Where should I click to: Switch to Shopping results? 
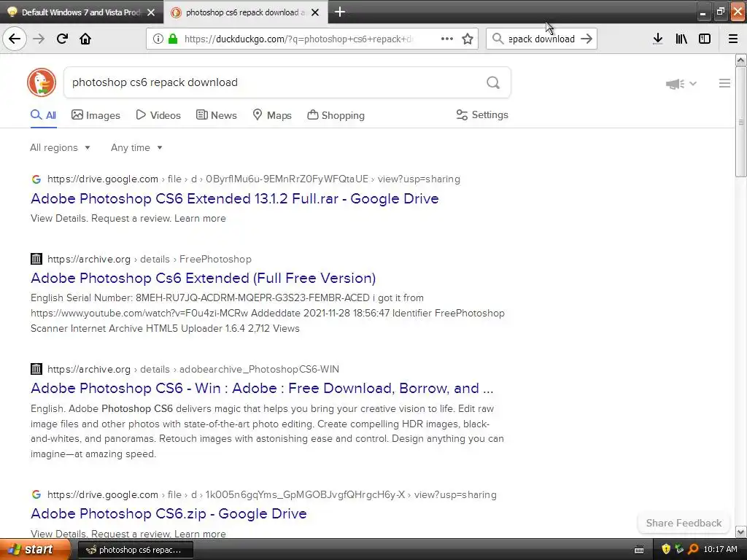336,115
